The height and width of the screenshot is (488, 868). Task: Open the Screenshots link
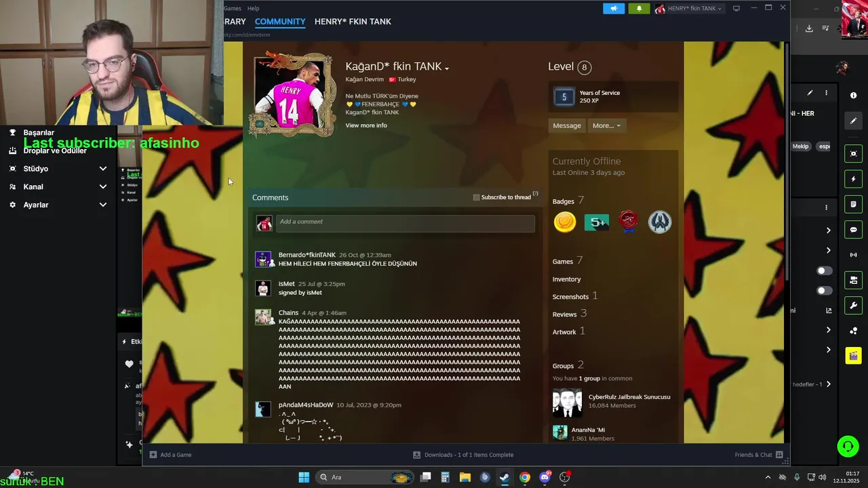click(570, 297)
